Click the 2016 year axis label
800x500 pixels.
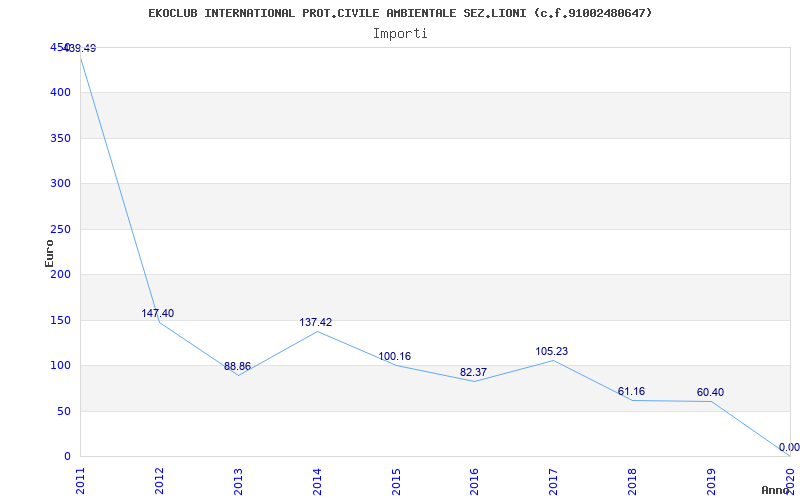point(474,481)
